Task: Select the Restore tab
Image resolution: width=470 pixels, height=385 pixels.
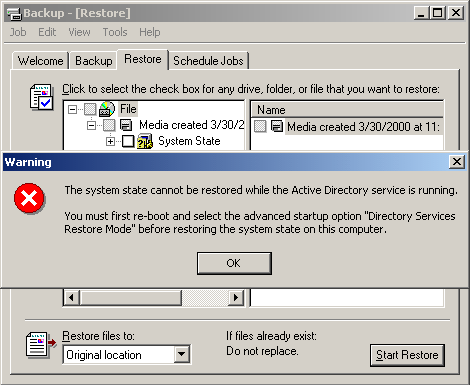Action: click(x=143, y=59)
